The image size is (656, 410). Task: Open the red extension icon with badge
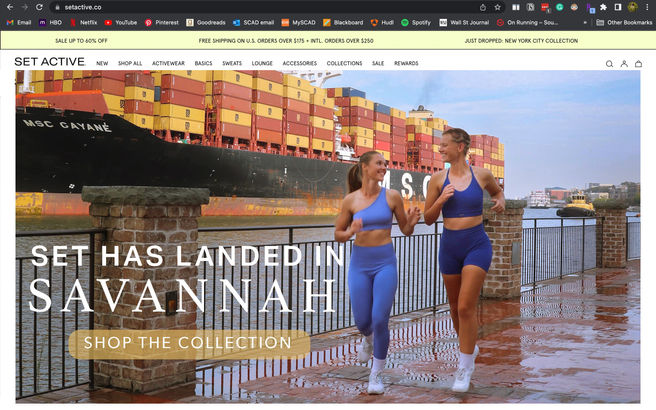pos(545,7)
